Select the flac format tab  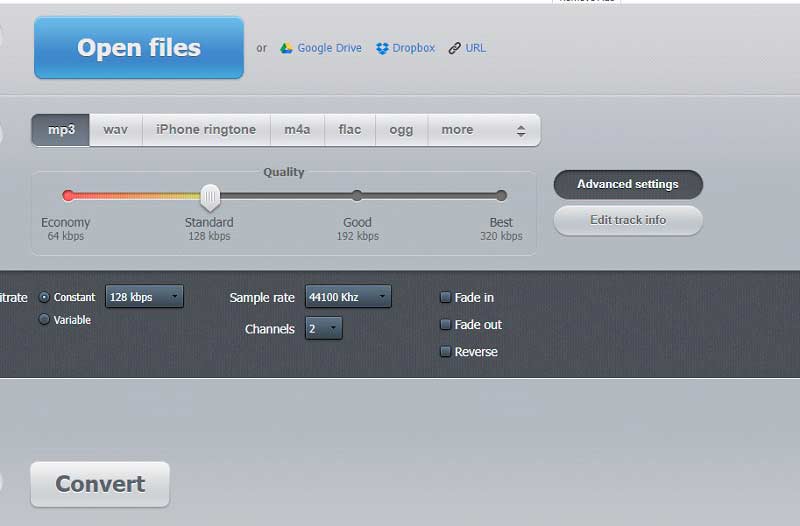tap(350, 130)
